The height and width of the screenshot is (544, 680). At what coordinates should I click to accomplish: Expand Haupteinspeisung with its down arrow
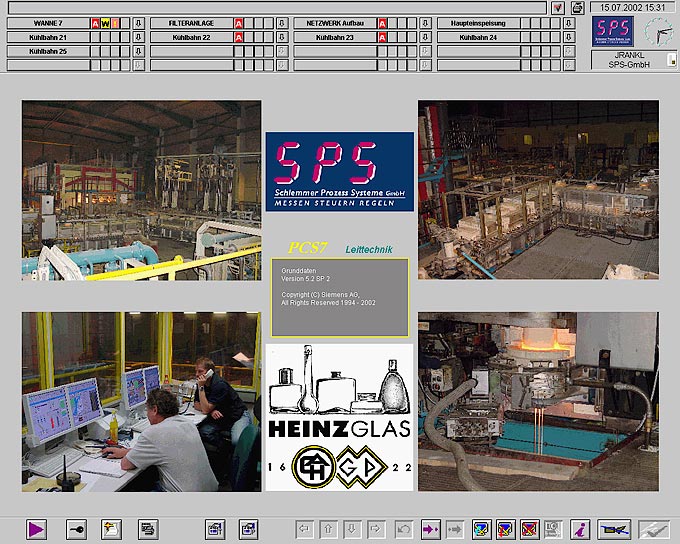[x=569, y=23]
